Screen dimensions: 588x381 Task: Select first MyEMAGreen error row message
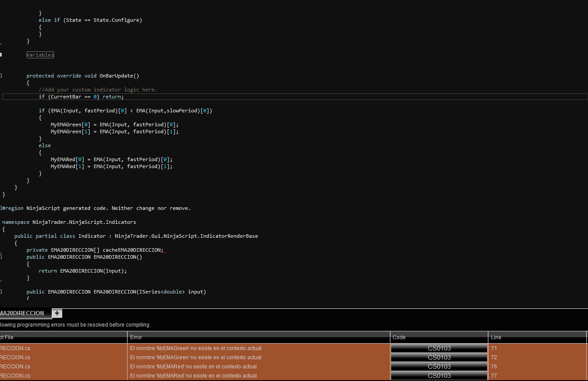click(196, 348)
